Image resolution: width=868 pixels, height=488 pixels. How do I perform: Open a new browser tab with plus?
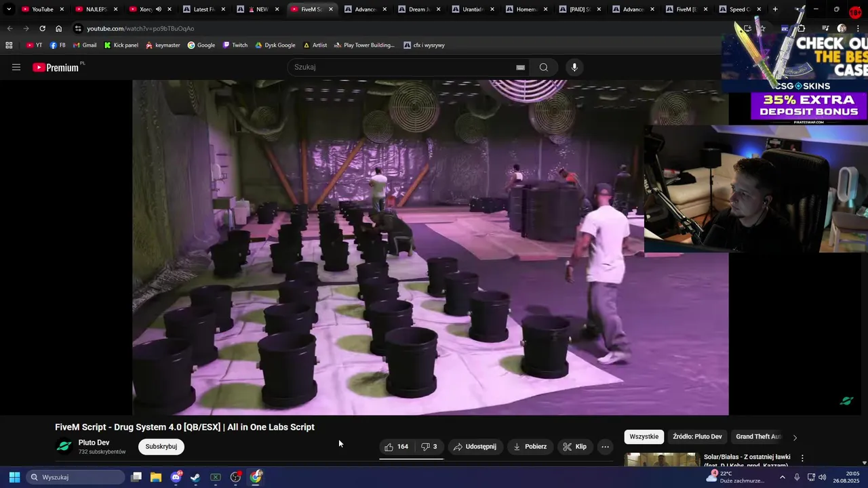coord(775,9)
